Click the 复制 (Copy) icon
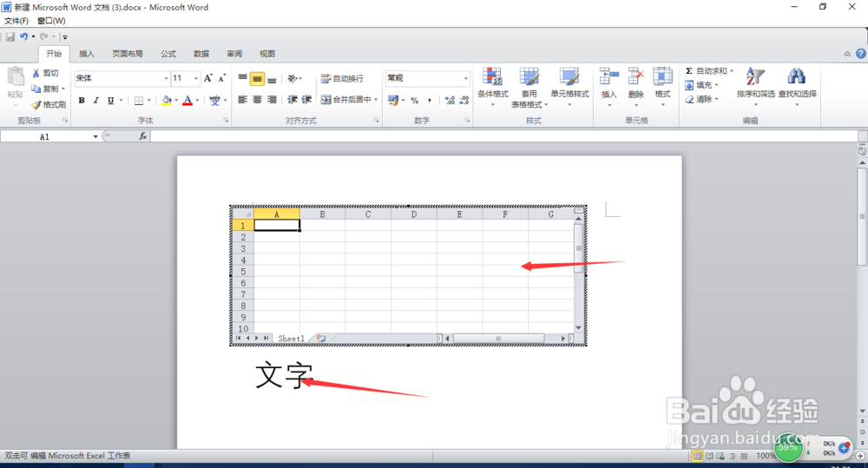The height and width of the screenshot is (468, 868). 36,89
